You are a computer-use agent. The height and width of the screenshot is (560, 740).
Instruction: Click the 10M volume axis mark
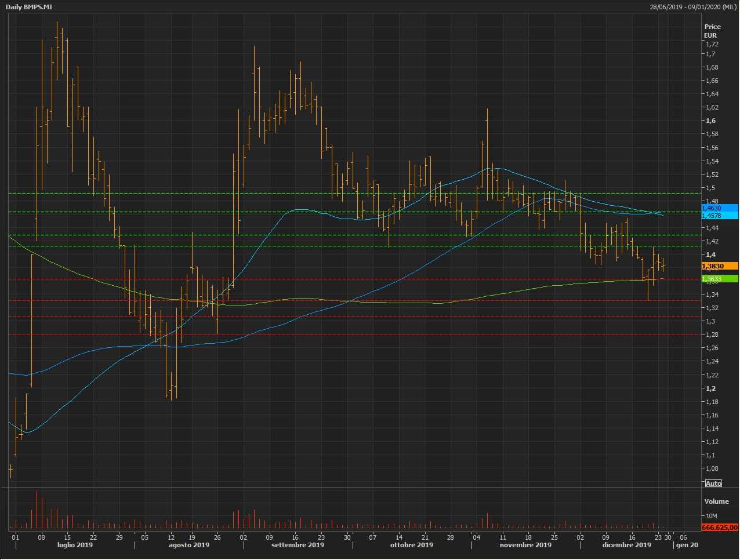pos(711,516)
